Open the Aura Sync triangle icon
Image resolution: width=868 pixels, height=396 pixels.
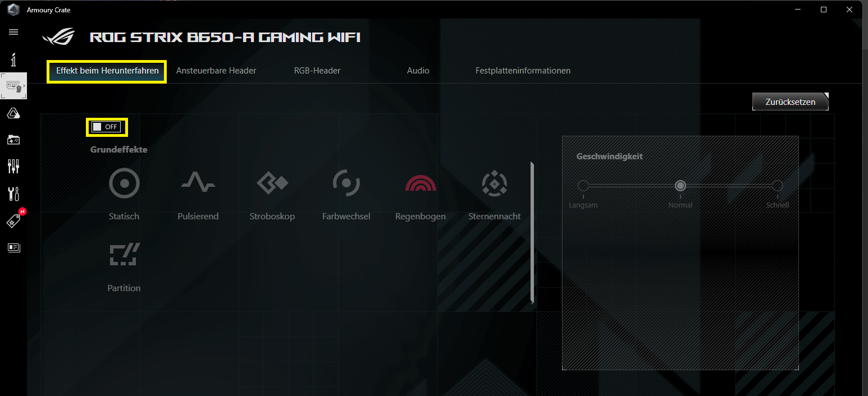(x=13, y=114)
